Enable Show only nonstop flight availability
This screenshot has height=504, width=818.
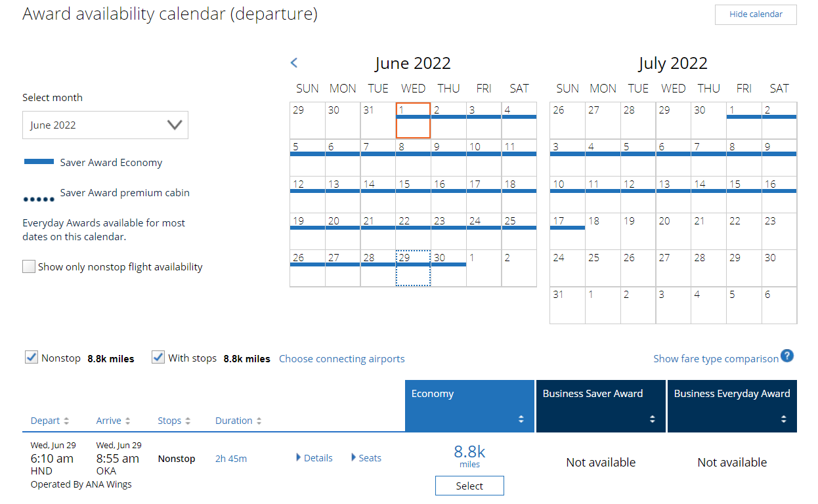click(x=28, y=266)
